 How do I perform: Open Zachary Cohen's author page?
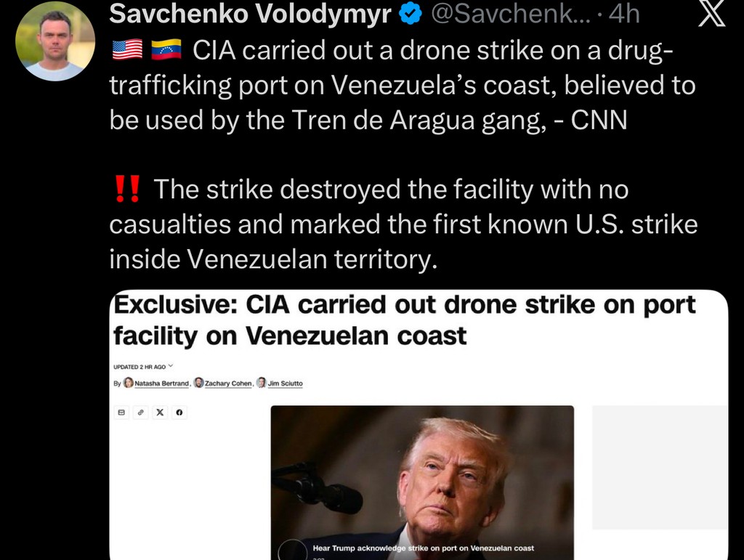[228, 383]
